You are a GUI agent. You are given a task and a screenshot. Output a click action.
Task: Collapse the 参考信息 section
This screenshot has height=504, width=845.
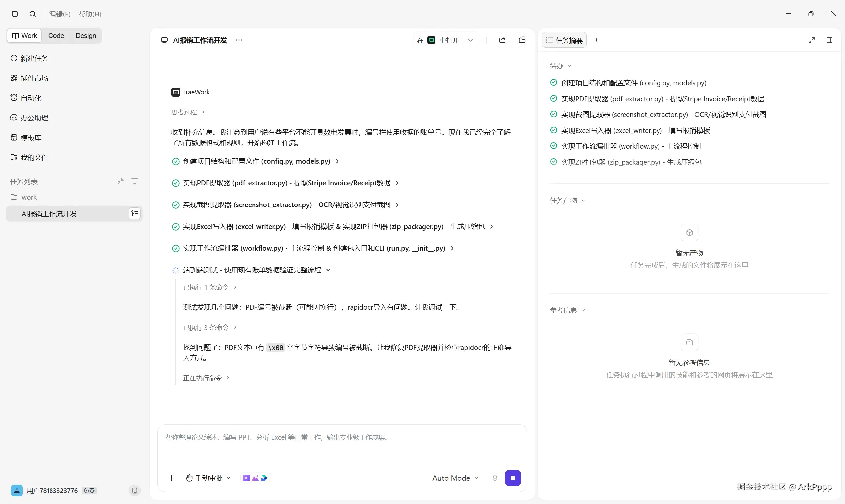[x=567, y=310]
